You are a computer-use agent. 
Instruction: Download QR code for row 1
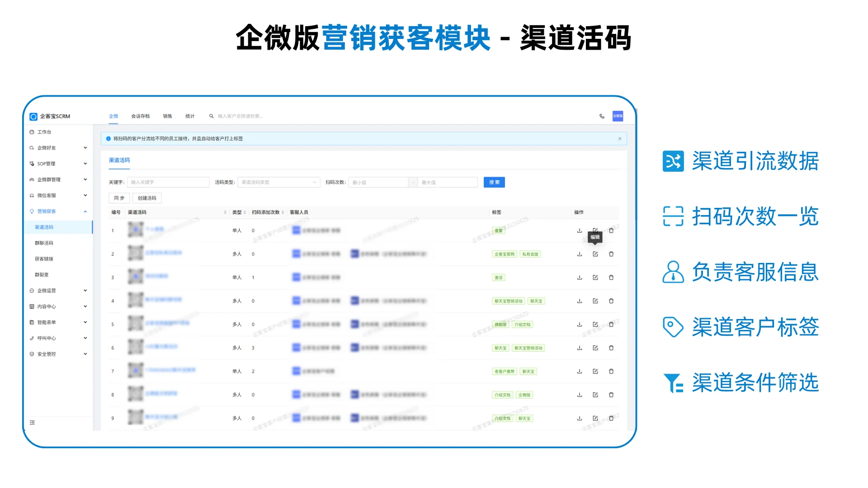click(580, 230)
